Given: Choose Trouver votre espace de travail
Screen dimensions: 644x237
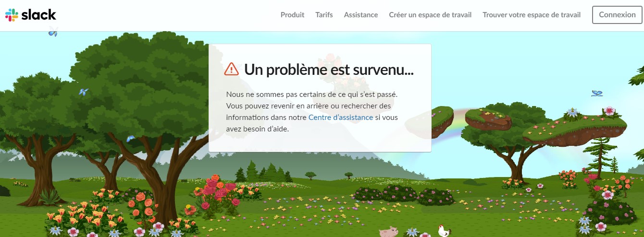Looking at the screenshot, I should [x=532, y=15].
